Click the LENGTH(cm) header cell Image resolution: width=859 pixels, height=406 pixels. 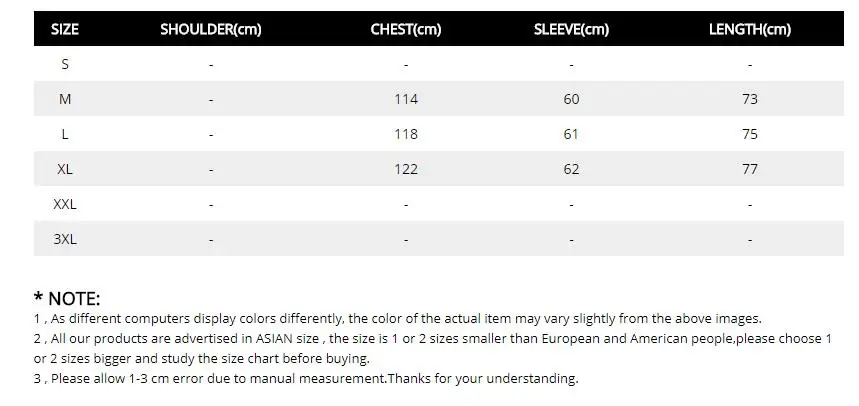(x=749, y=30)
